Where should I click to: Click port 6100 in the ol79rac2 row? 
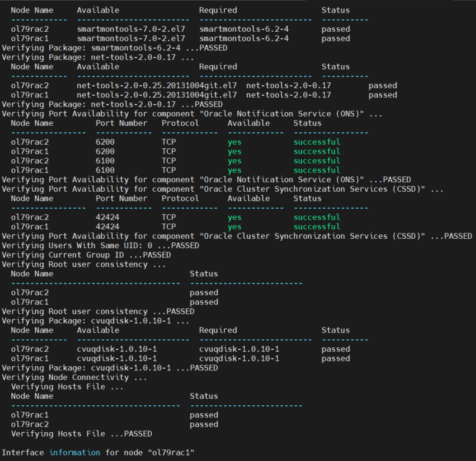[105, 161]
